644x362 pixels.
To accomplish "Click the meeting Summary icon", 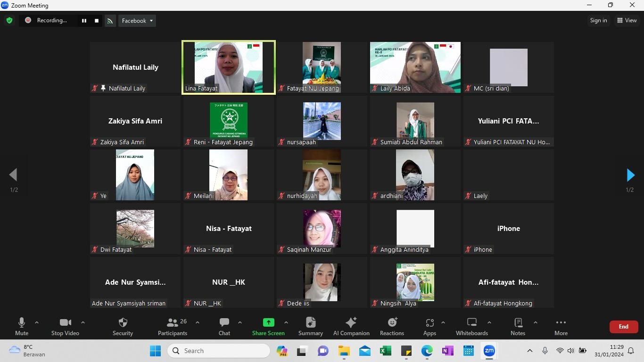I will tap(311, 326).
